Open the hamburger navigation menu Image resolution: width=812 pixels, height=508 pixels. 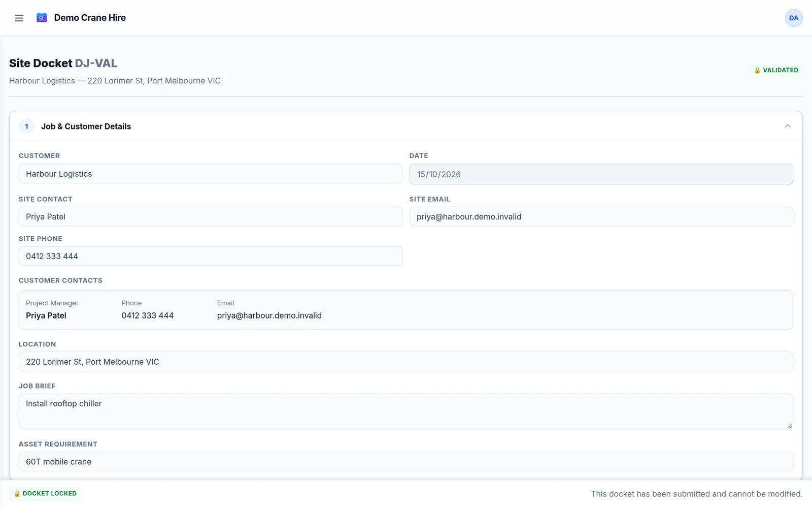coord(19,18)
